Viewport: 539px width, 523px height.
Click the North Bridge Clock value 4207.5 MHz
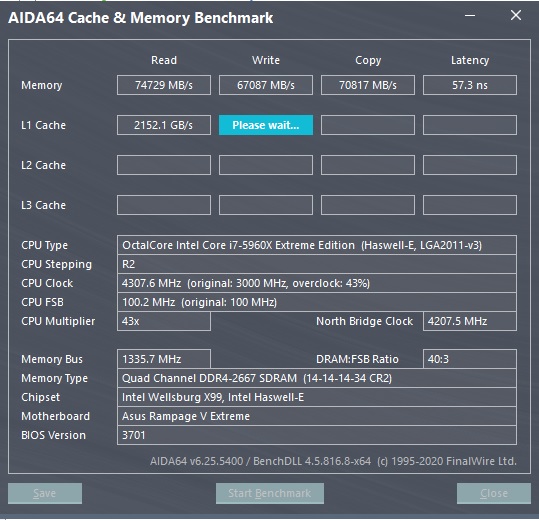(x=470, y=321)
